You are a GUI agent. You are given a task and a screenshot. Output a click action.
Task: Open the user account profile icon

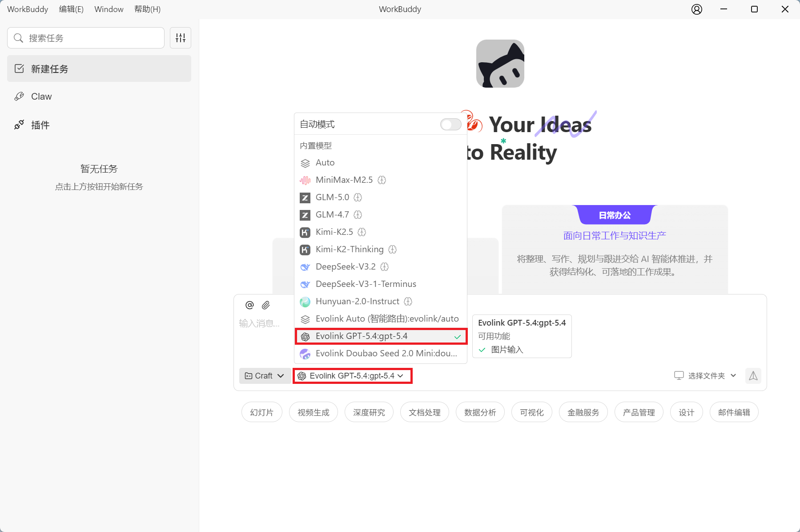(697, 9)
